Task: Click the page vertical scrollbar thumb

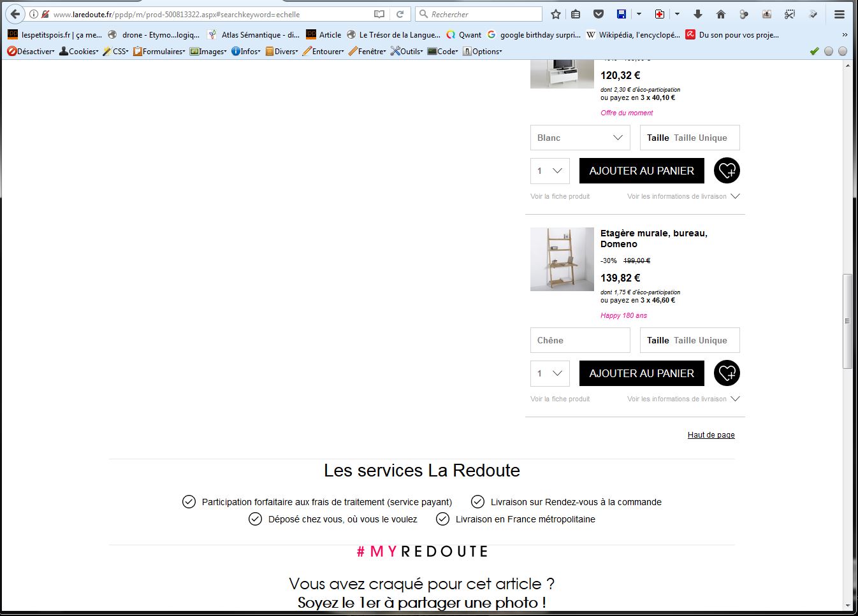Action: (847, 321)
